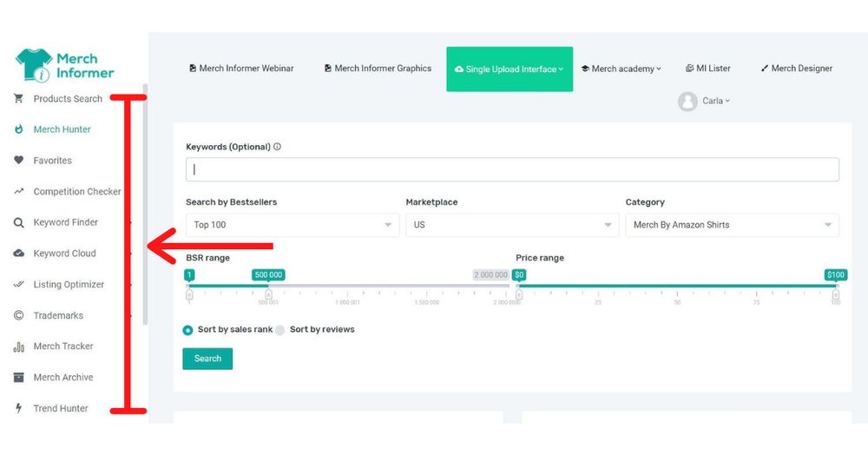The width and height of the screenshot is (868, 456).
Task: Open the MI Lister menu item
Action: pos(708,68)
